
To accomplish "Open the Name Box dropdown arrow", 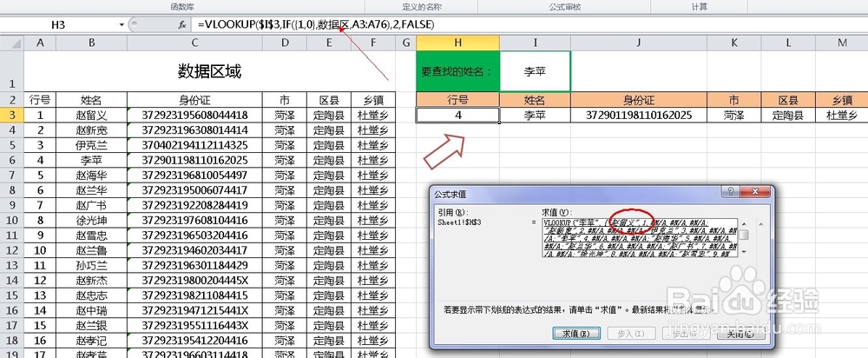I will click(x=122, y=25).
